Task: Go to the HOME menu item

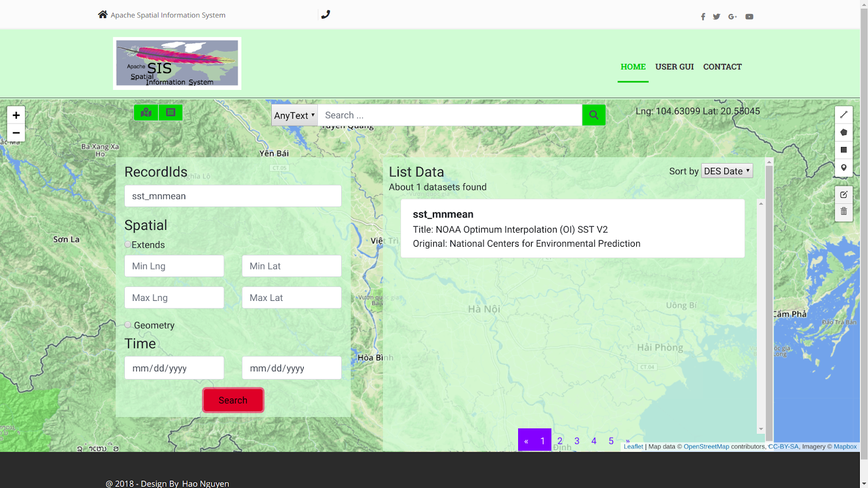Action: [633, 67]
